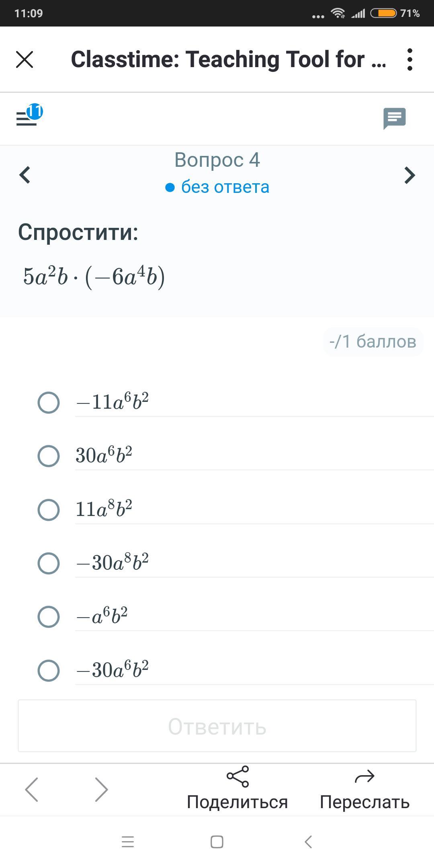Screen dimensions: 434x868
Task: Tap the Android home square button
Action: click(x=217, y=841)
